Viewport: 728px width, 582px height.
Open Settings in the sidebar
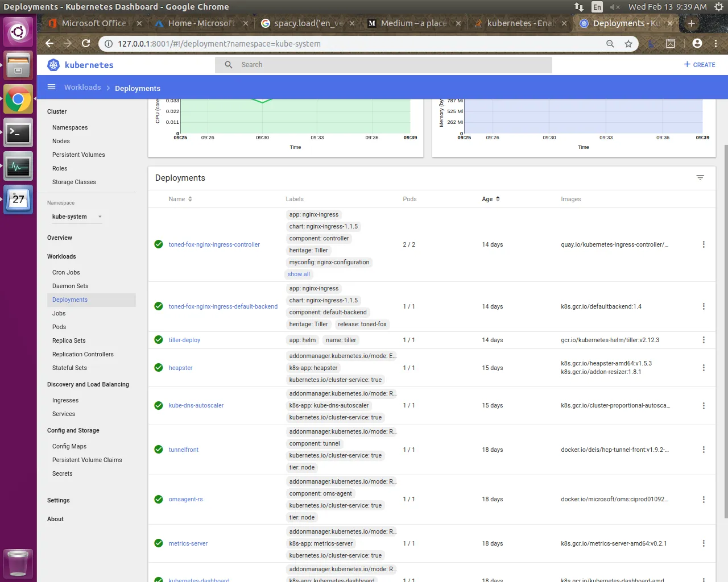[x=59, y=500]
